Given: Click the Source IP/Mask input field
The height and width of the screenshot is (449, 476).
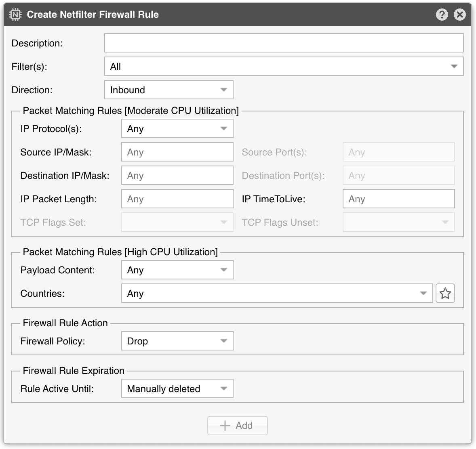Looking at the screenshot, I should (177, 152).
